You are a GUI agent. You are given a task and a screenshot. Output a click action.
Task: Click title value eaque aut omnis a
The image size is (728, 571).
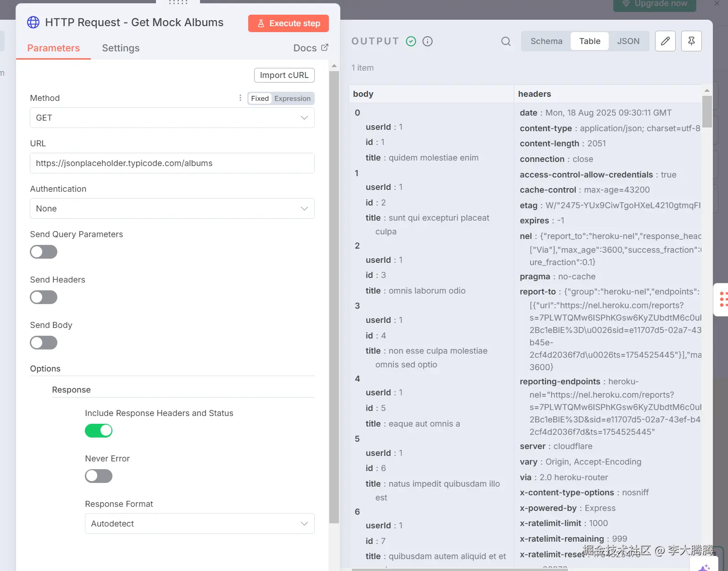tap(424, 424)
